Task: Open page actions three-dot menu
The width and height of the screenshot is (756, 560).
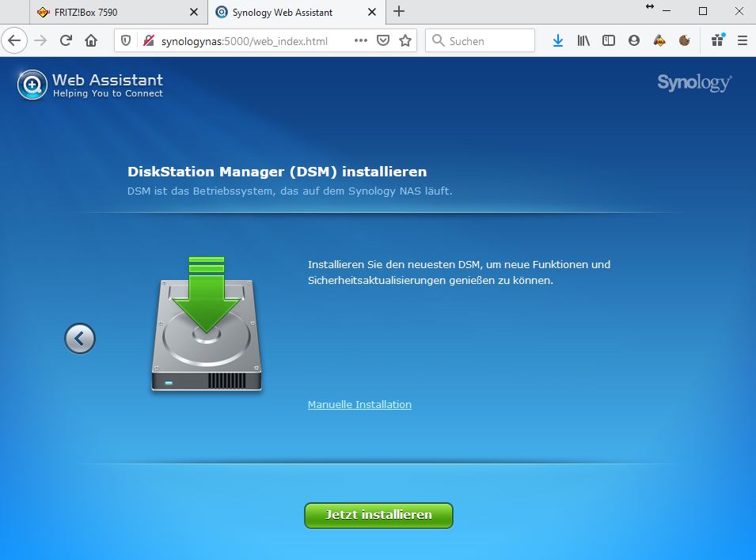Action: click(x=361, y=41)
